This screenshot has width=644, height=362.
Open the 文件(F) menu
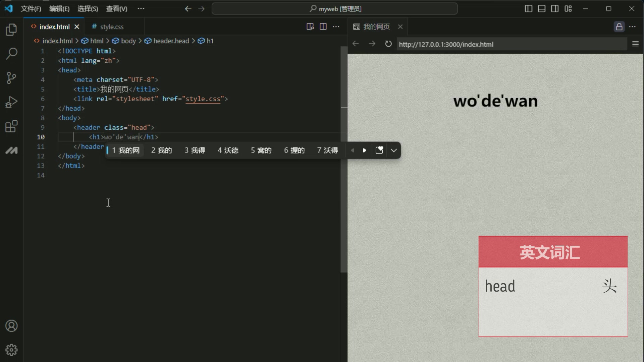[x=31, y=8]
